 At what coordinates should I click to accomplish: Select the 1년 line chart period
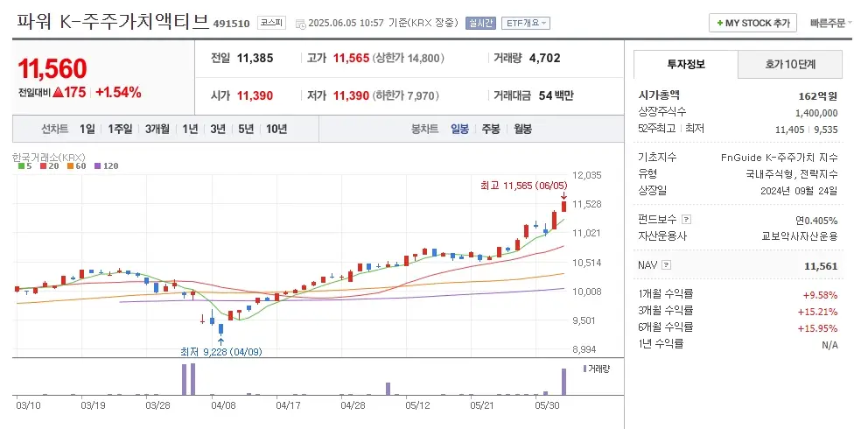point(190,129)
